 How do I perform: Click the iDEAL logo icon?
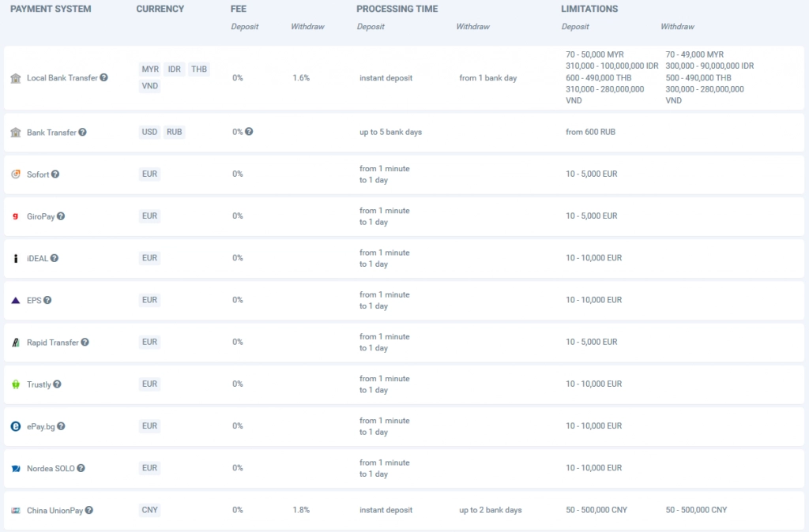16,258
